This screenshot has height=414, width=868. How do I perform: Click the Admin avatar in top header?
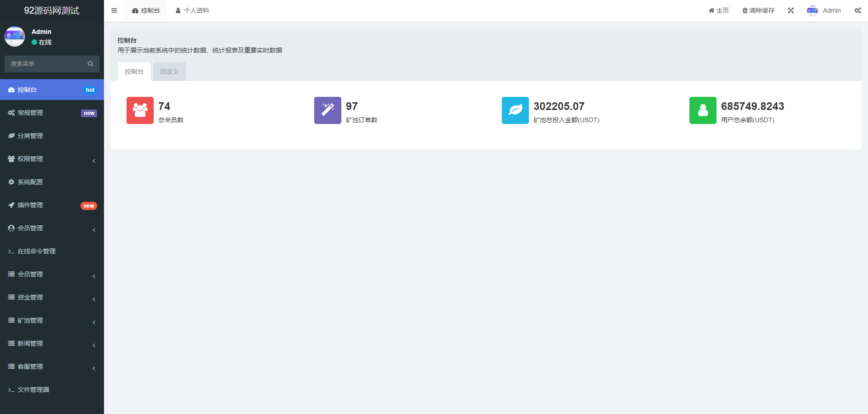(x=812, y=10)
